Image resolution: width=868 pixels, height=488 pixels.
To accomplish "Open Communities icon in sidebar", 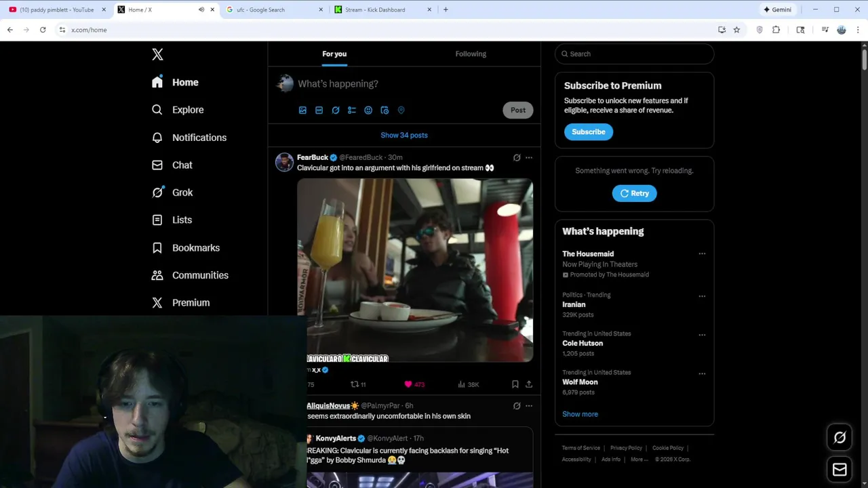I will coord(157,275).
